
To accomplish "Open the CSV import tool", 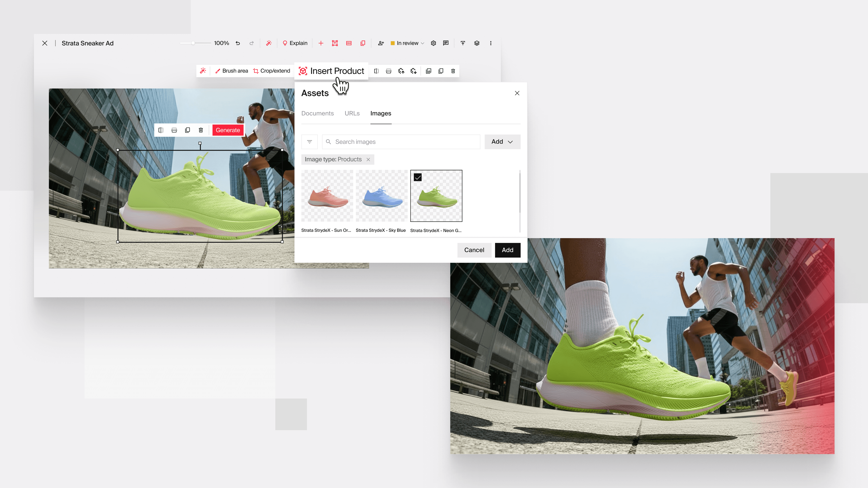I will 349,43.
